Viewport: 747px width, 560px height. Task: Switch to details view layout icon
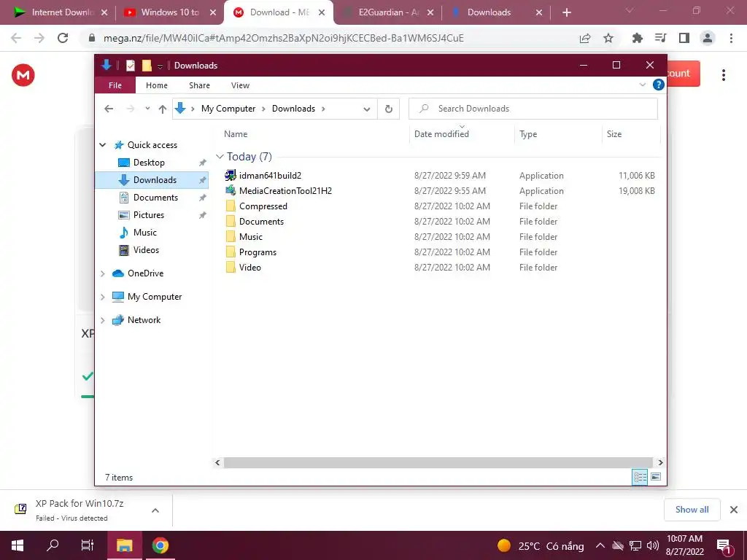(x=640, y=477)
